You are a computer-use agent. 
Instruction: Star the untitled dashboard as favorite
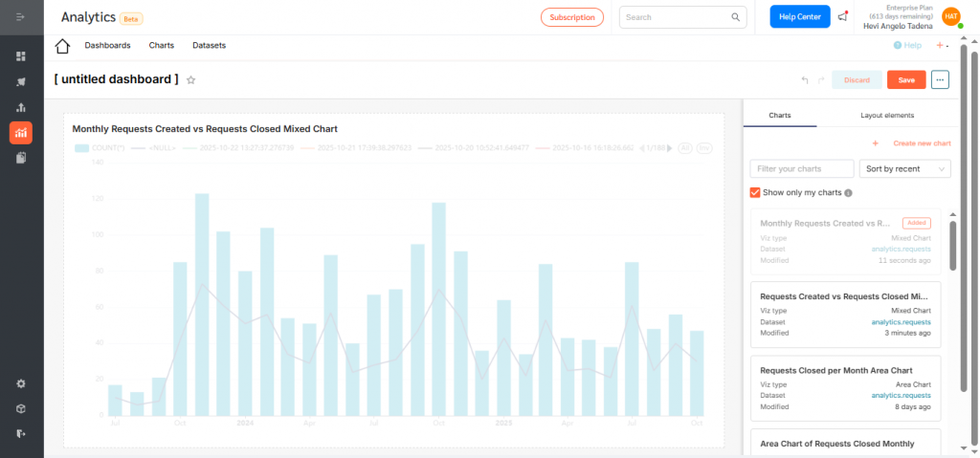(191, 80)
